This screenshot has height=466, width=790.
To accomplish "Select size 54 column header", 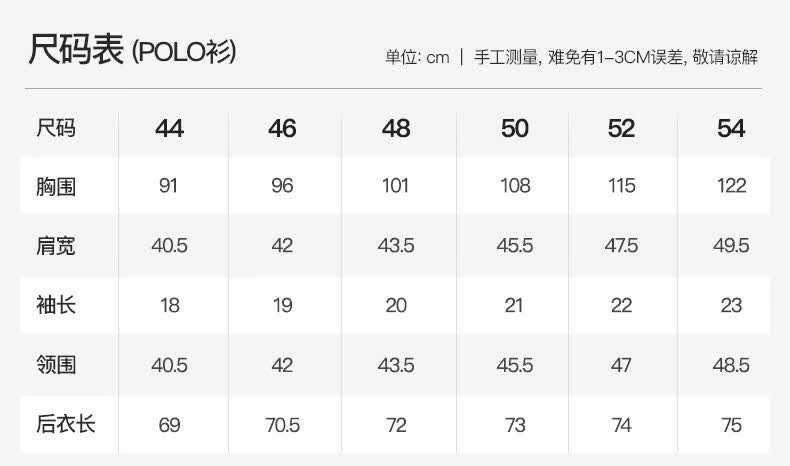I will pos(731,128).
